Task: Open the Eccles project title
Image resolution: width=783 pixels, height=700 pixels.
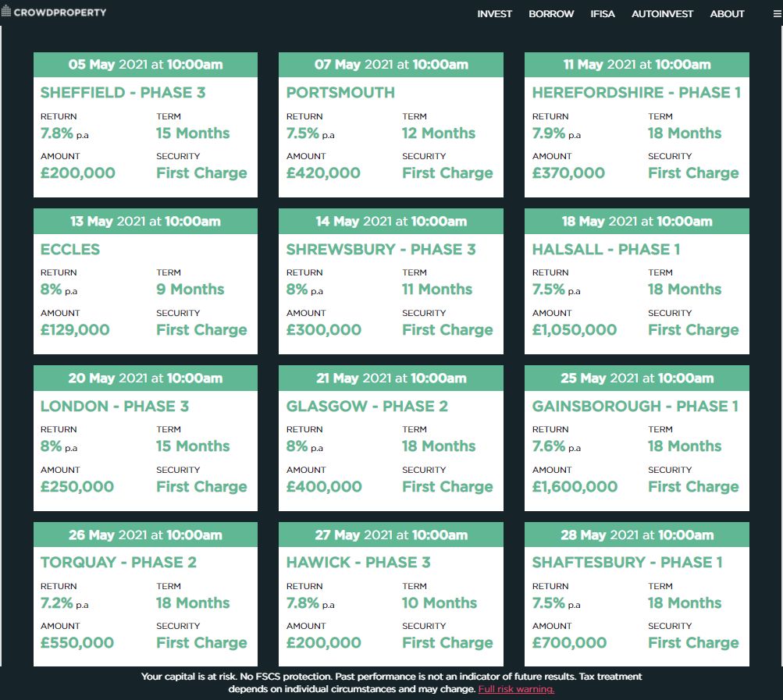Action: pos(70,249)
